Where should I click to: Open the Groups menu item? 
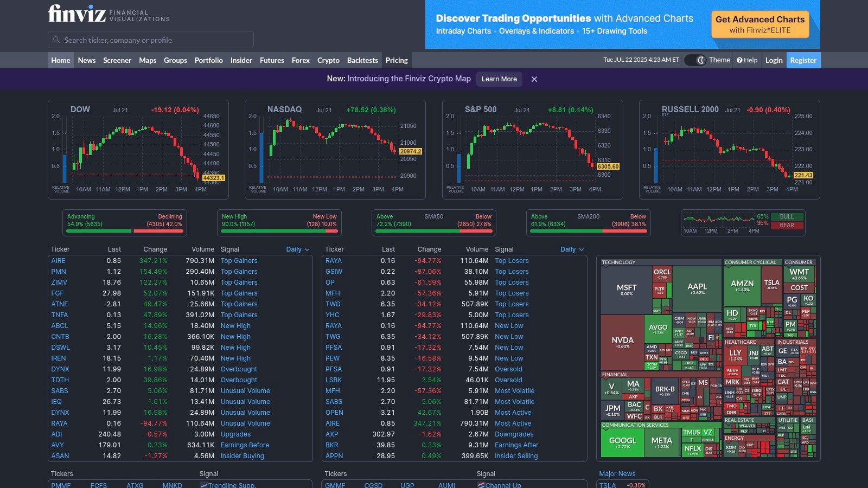click(x=175, y=60)
